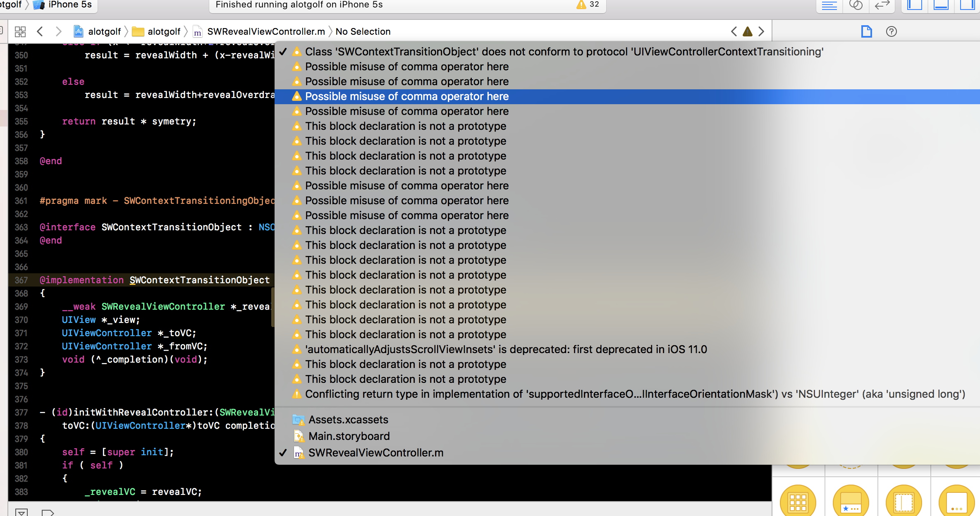This screenshot has height=516, width=980.
Task: Click the #pragma mark SWContextTransitioningObject line
Action: [x=157, y=201]
